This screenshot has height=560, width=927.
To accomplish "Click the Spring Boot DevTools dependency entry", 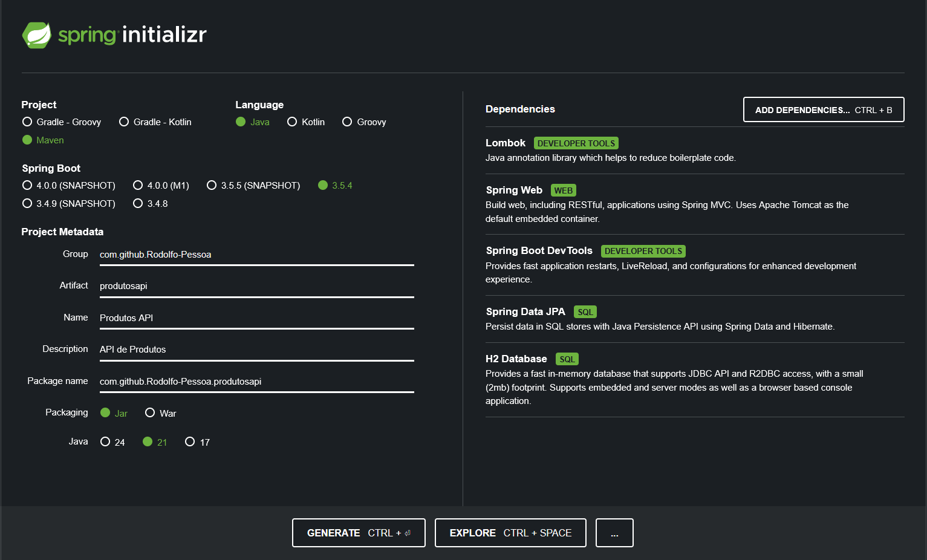I will [695, 264].
